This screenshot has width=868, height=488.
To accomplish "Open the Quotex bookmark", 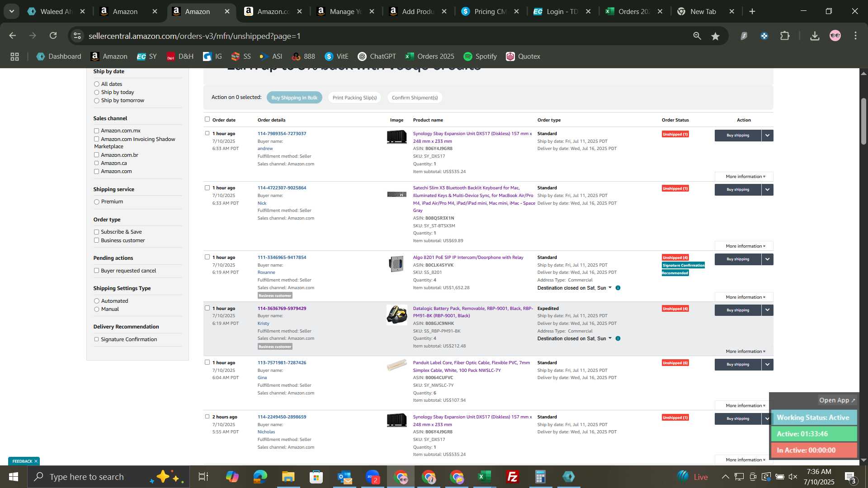I will click(523, 56).
